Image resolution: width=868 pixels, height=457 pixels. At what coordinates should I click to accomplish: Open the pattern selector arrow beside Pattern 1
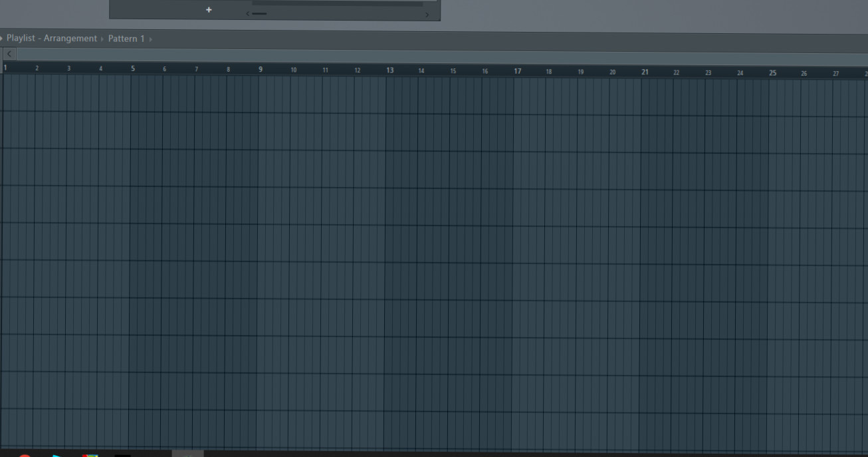(x=151, y=38)
